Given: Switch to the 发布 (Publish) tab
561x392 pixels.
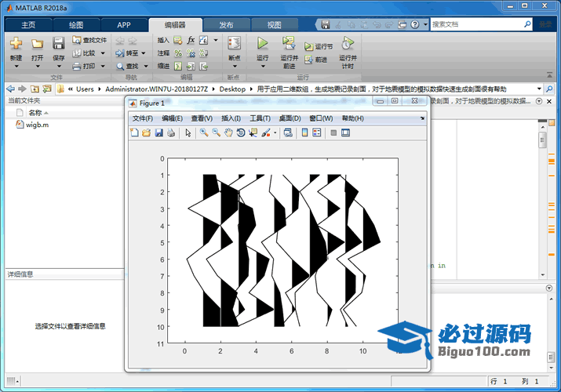Looking at the screenshot, I should pos(226,24).
